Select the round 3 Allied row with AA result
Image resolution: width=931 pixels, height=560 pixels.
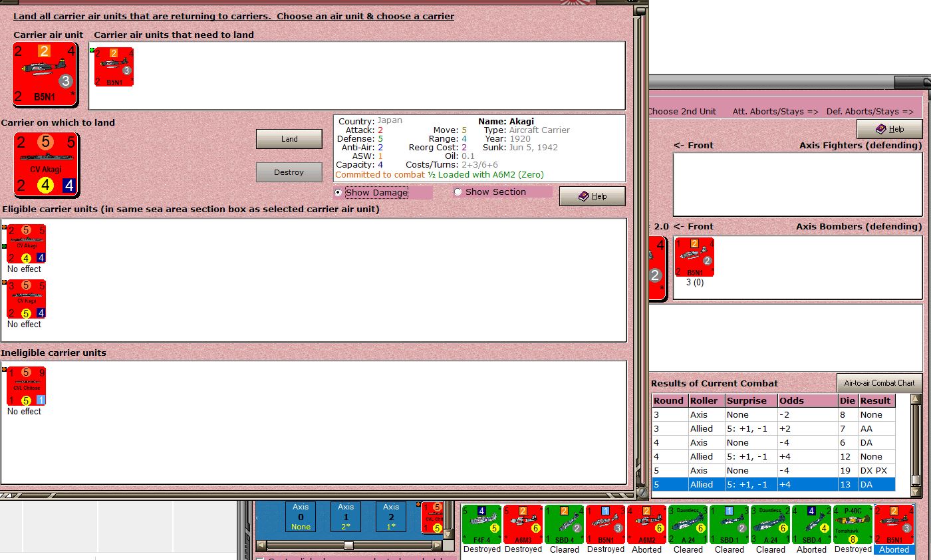pyautogui.click(x=773, y=428)
